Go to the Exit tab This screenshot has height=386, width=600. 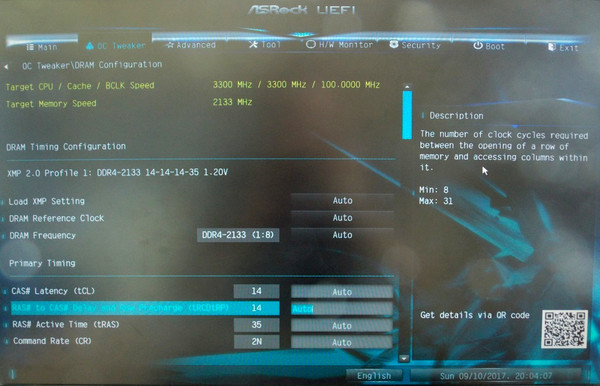(563, 47)
